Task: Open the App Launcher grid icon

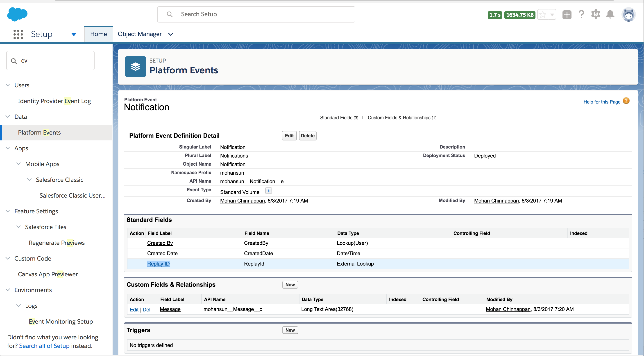Action: pos(18,34)
